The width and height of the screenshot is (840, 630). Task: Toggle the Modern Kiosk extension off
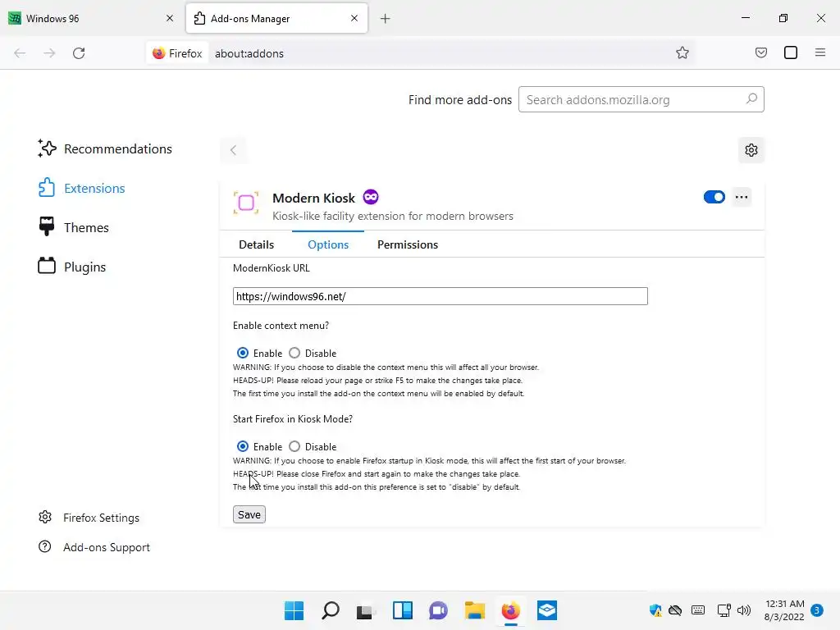coord(714,197)
